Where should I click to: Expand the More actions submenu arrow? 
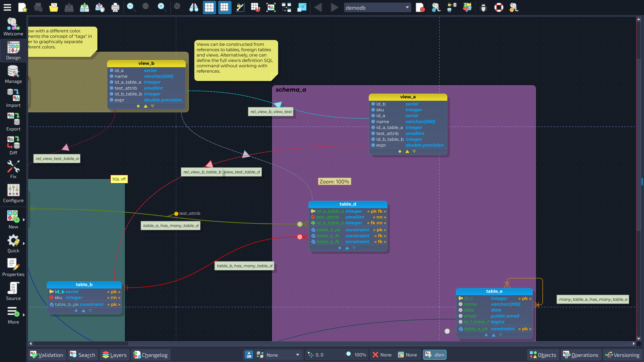(x=24, y=315)
